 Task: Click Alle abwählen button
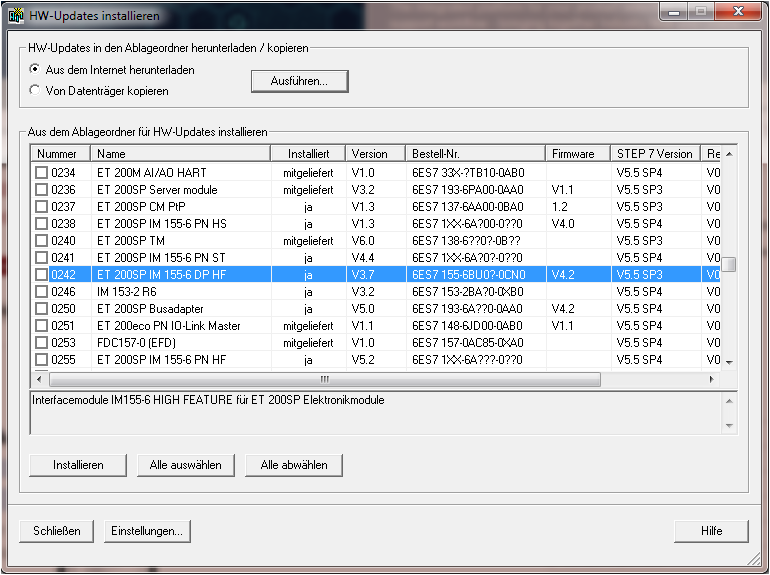[x=294, y=465]
